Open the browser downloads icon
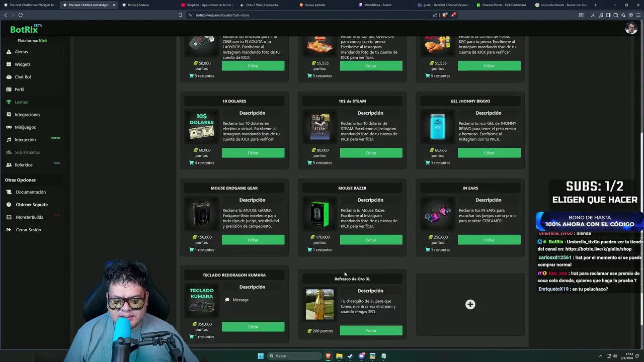 pos(593,15)
